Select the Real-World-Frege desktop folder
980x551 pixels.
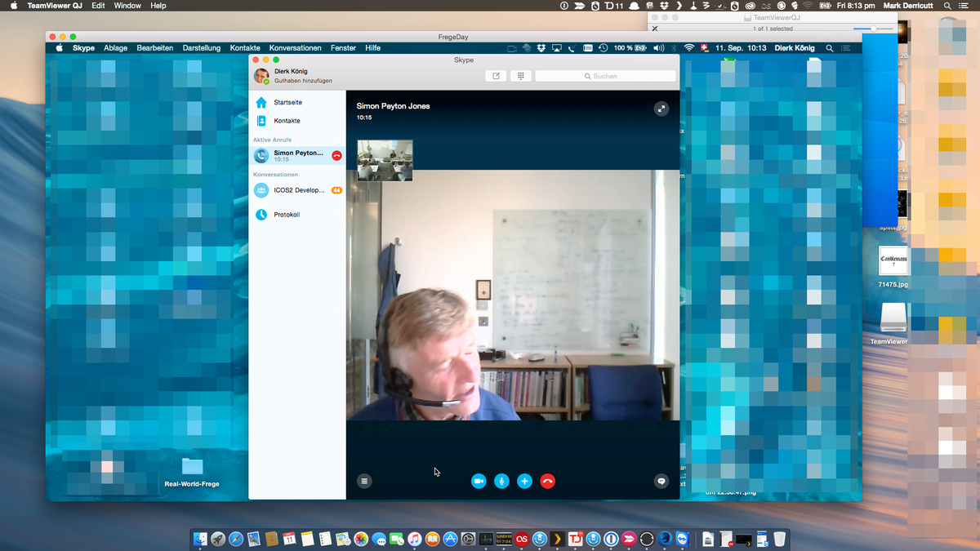[x=192, y=473]
